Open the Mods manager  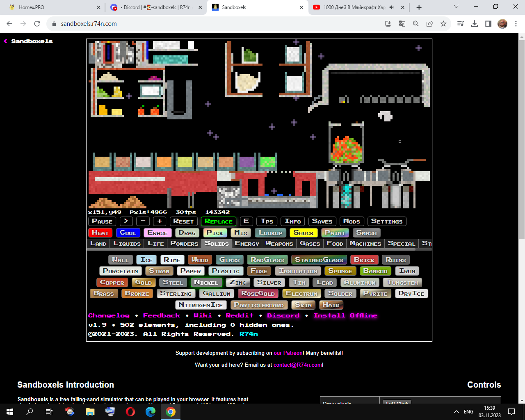[352, 221]
